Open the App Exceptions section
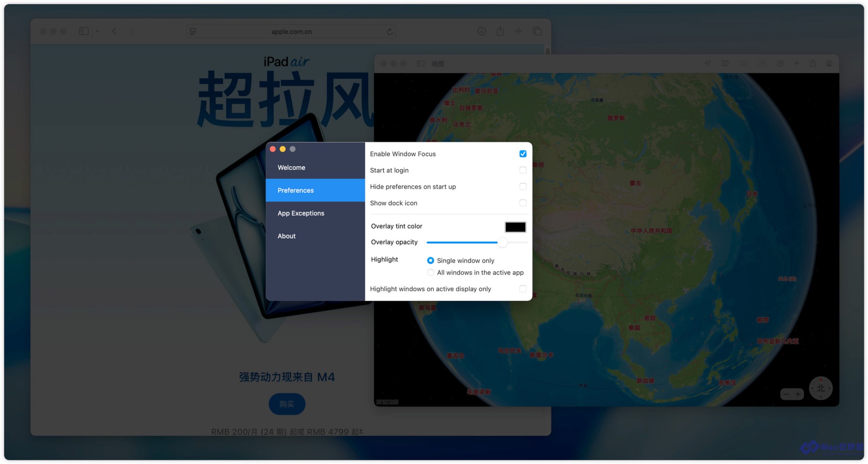868x464 pixels. point(301,213)
